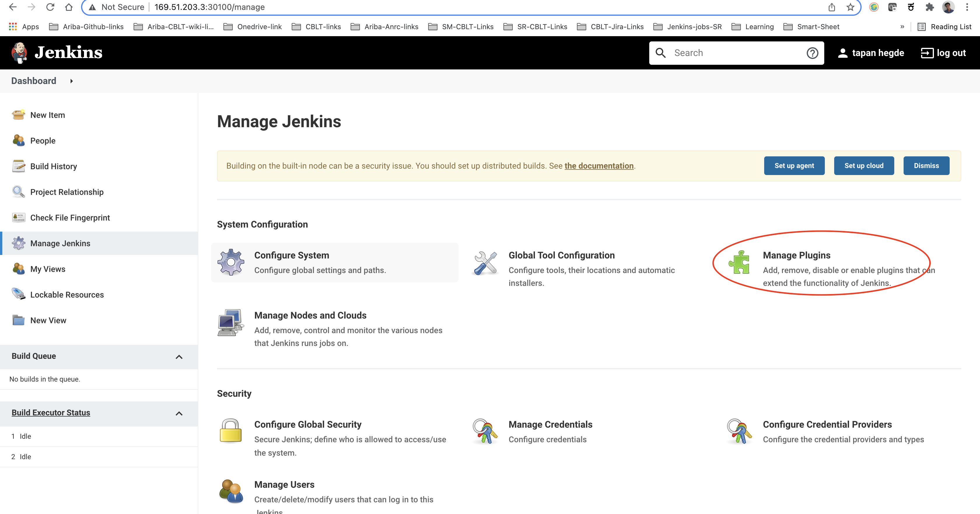This screenshot has height=514, width=980.
Task: Open Manage Credentials keys icon
Action: [x=485, y=431]
